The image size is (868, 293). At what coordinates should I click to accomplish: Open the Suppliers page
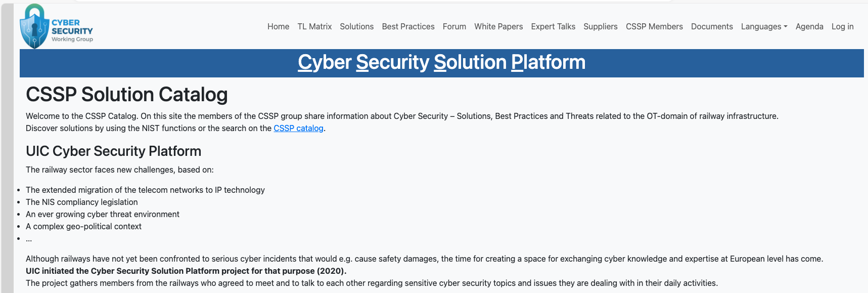click(601, 26)
